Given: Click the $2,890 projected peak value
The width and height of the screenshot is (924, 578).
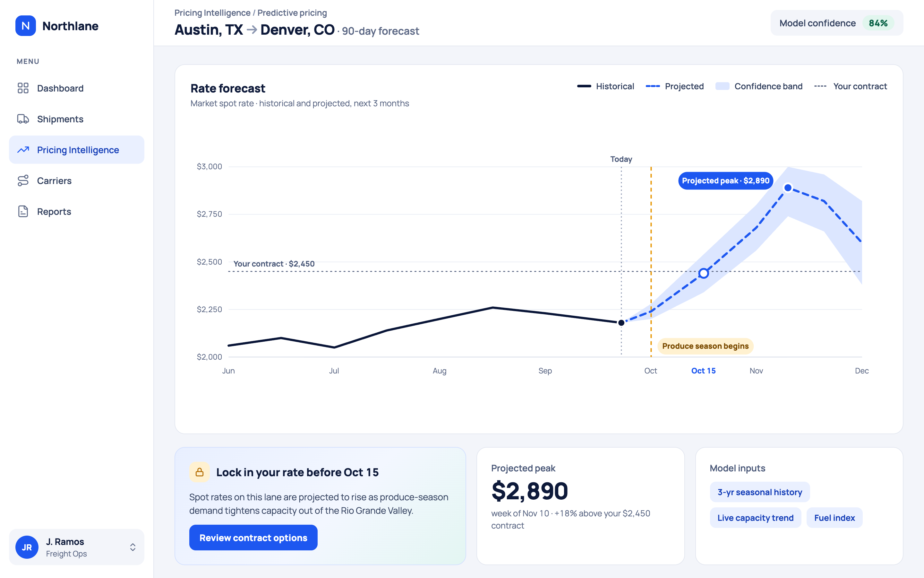Looking at the screenshot, I should [530, 491].
